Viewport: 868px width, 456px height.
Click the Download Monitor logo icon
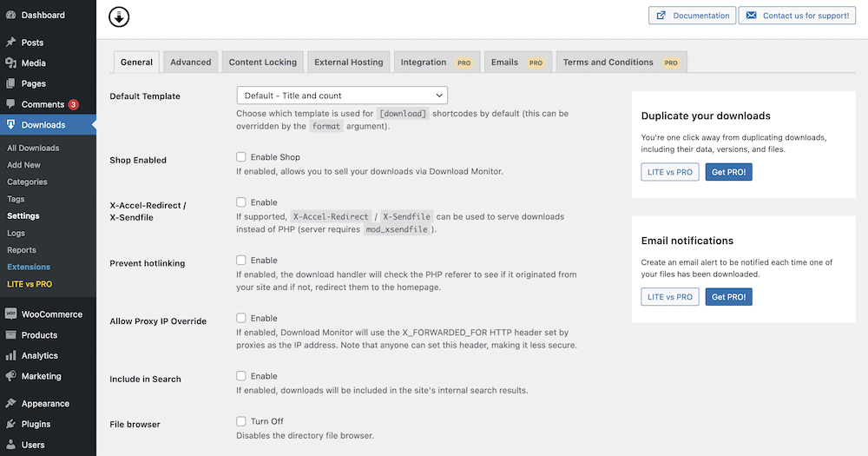pos(119,17)
